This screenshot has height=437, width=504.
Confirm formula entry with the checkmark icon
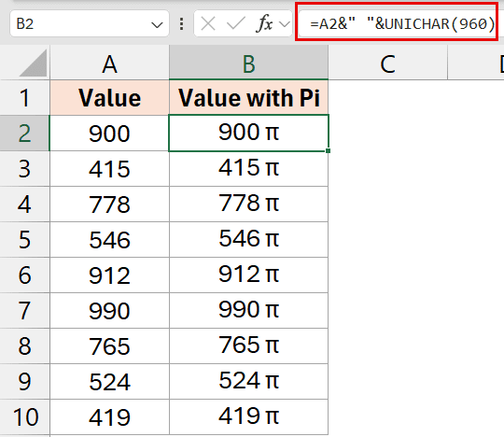coord(235,23)
